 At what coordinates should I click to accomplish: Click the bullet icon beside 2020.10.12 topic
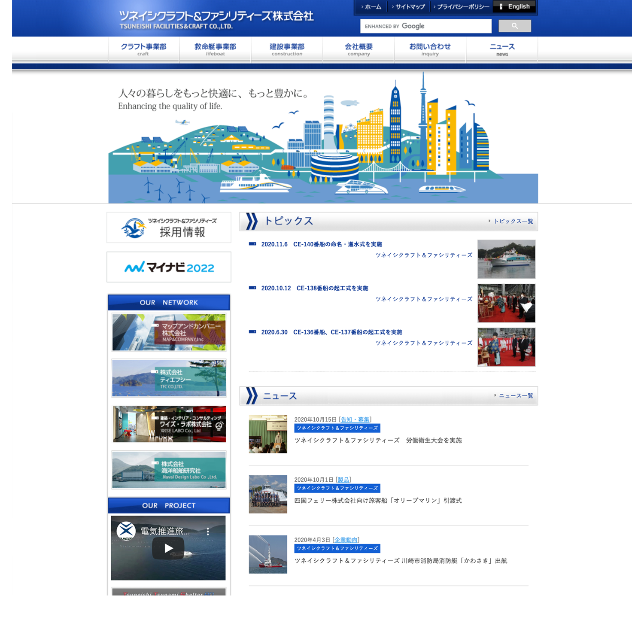[252, 288]
